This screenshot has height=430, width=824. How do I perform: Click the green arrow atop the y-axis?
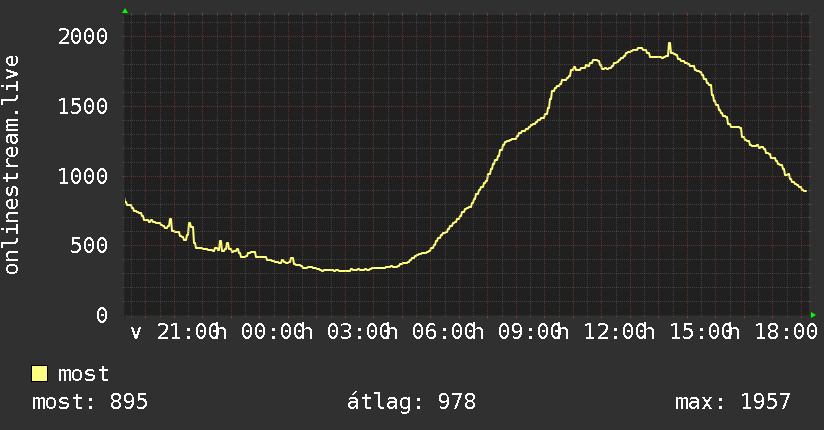pyautogui.click(x=125, y=11)
